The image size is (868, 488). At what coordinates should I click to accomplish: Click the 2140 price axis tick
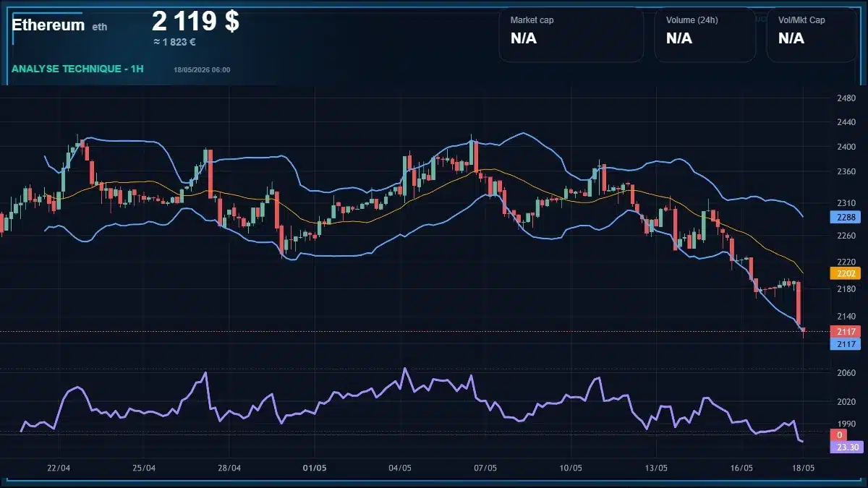pyautogui.click(x=846, y=317)
